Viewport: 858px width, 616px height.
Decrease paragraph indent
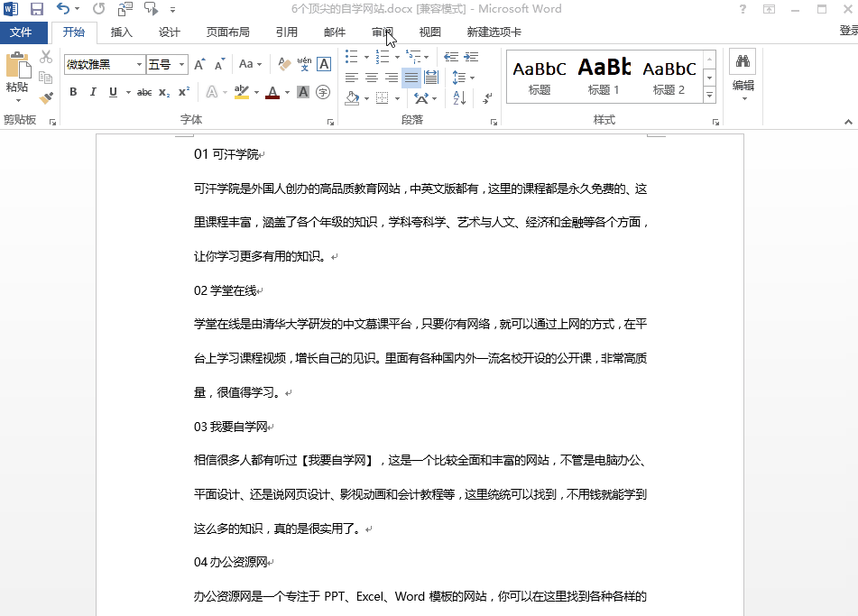point(451,57)
